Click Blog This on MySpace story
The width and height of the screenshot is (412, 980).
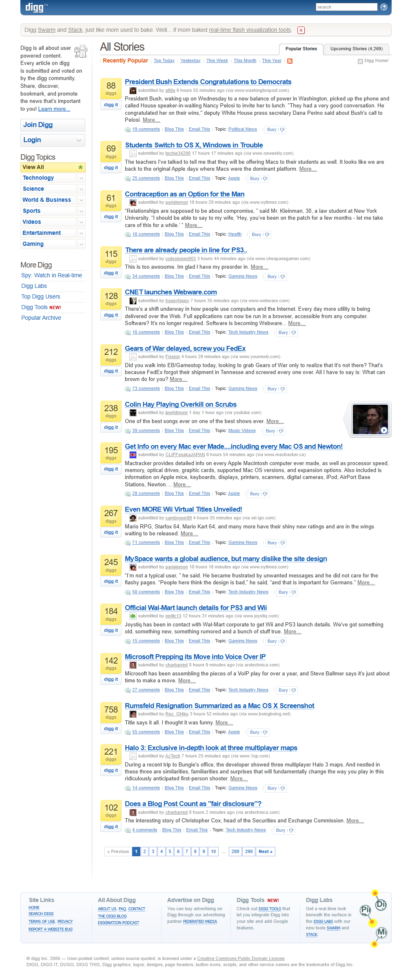click(x=174, y=592)
